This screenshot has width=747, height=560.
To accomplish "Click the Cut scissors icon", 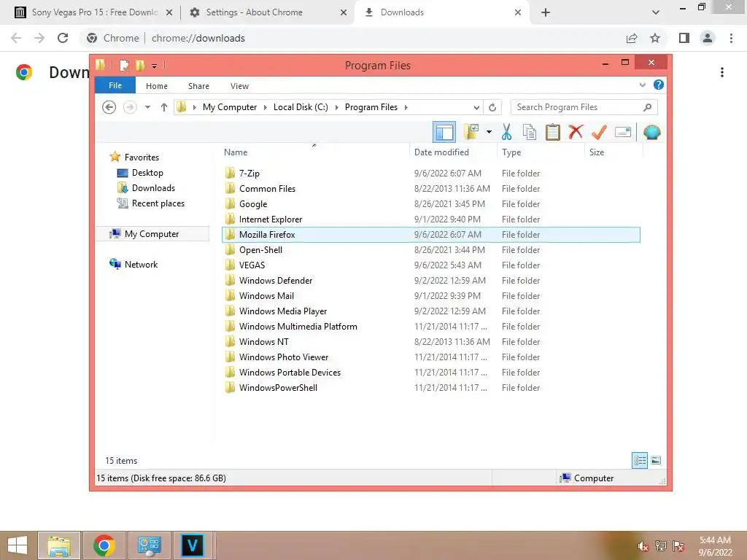I will click(x=506, y=132).
